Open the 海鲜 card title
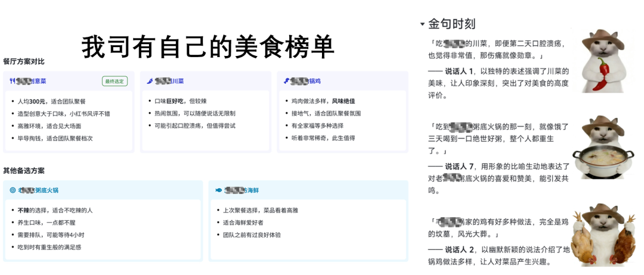The height and width of the screenshot is (275, 644). point(242,190)
